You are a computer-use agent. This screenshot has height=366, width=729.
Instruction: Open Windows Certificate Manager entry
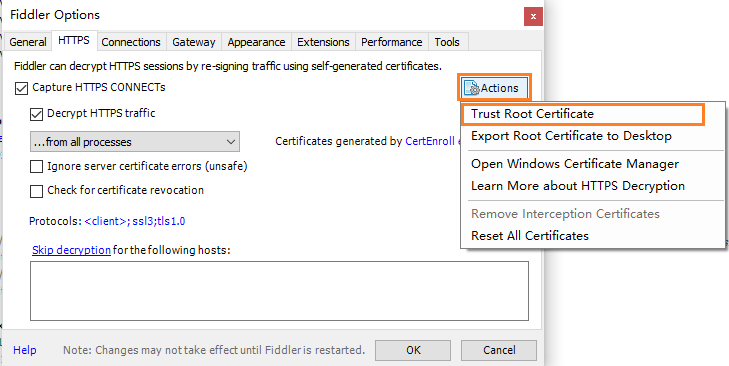(575, 164)
